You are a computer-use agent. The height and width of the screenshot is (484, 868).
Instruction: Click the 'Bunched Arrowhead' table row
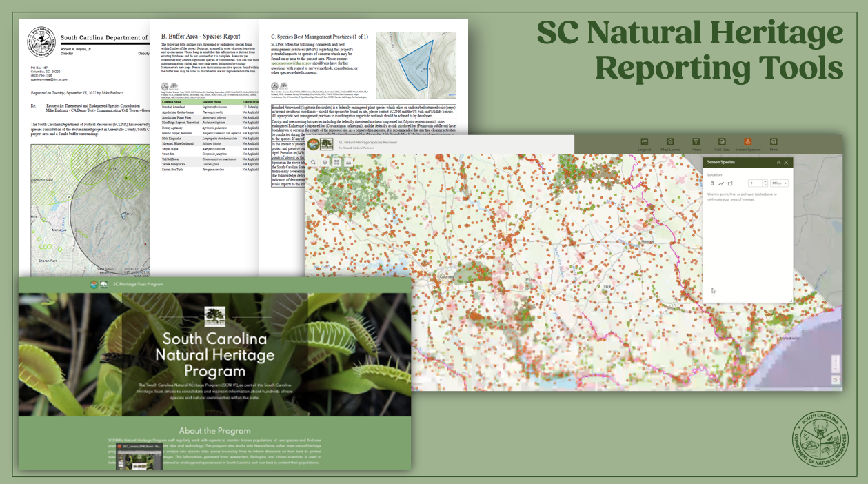(210, 107)
